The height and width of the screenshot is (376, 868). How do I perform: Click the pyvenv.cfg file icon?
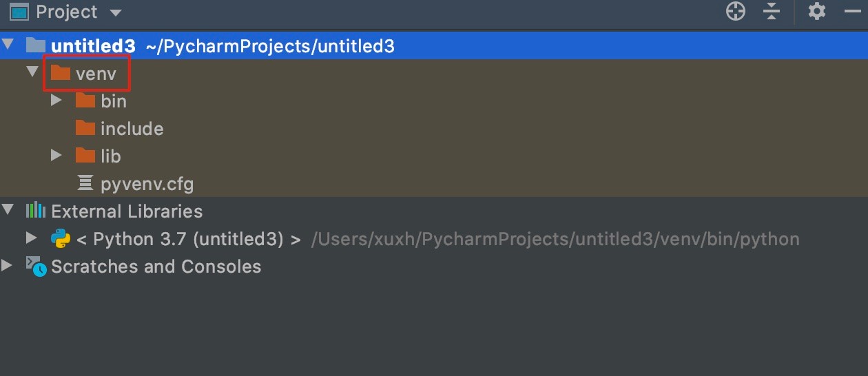click(85, 183)
